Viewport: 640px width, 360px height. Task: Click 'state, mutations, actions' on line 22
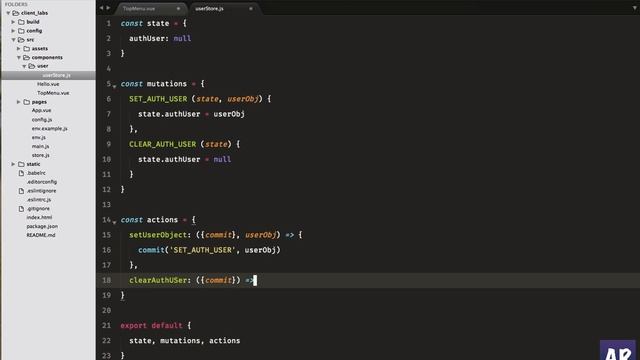click(x=185, y=340)
